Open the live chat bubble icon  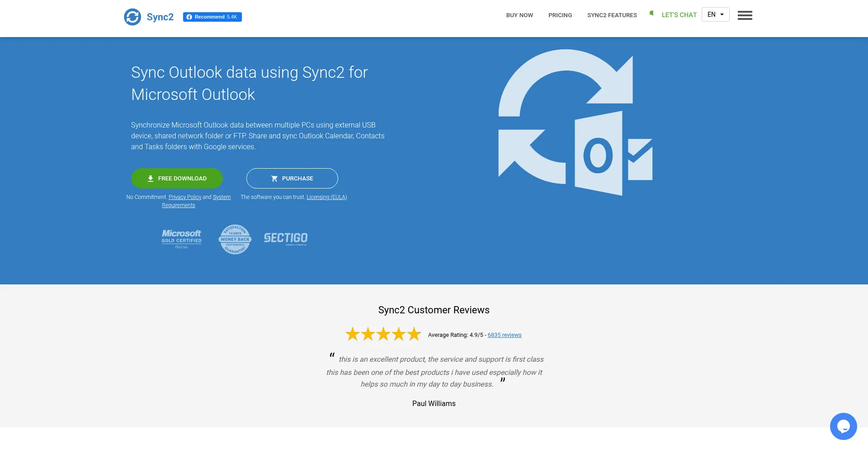(843, 426)
